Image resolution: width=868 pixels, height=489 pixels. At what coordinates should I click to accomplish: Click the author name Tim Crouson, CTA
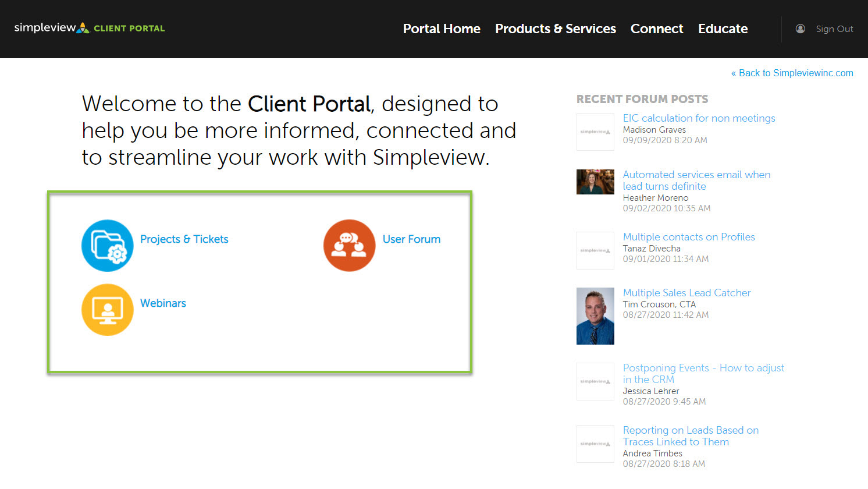(659, 304)
